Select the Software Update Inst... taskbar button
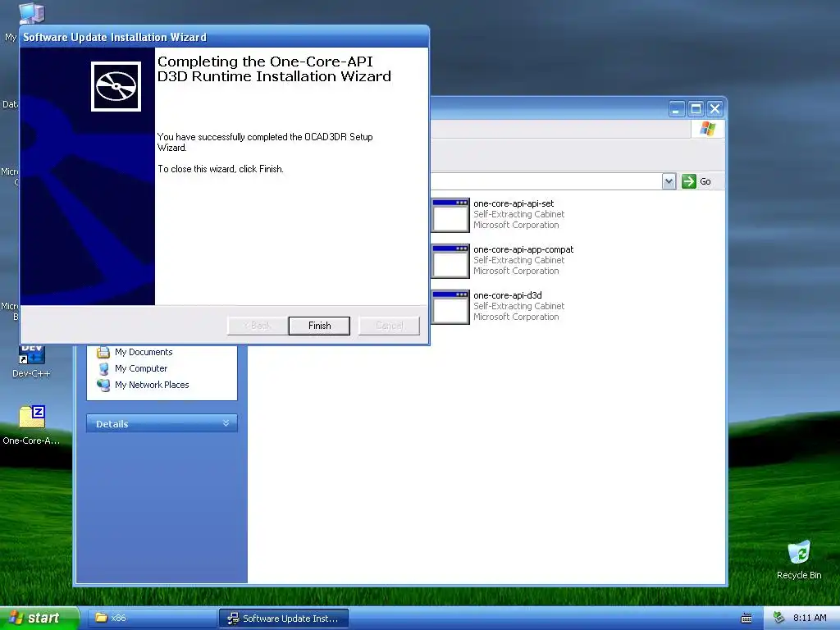 [x=283, y=618]
